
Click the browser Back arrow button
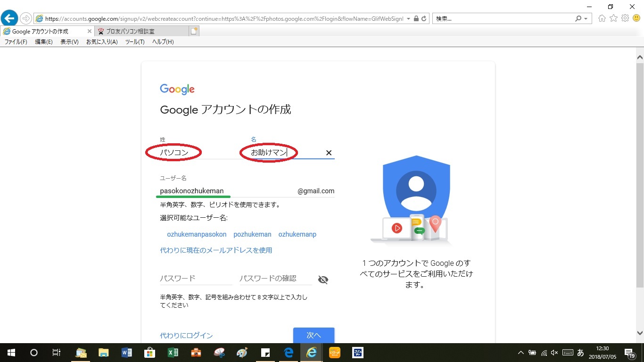pyautogui.click(x=9, y=18)
